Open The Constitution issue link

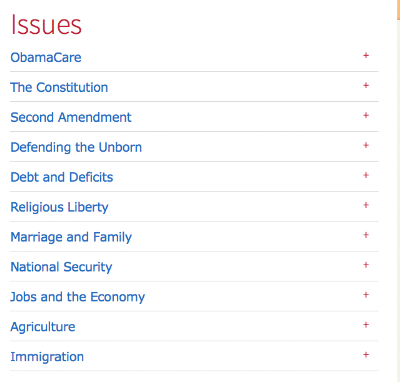[x=59, y=87]
